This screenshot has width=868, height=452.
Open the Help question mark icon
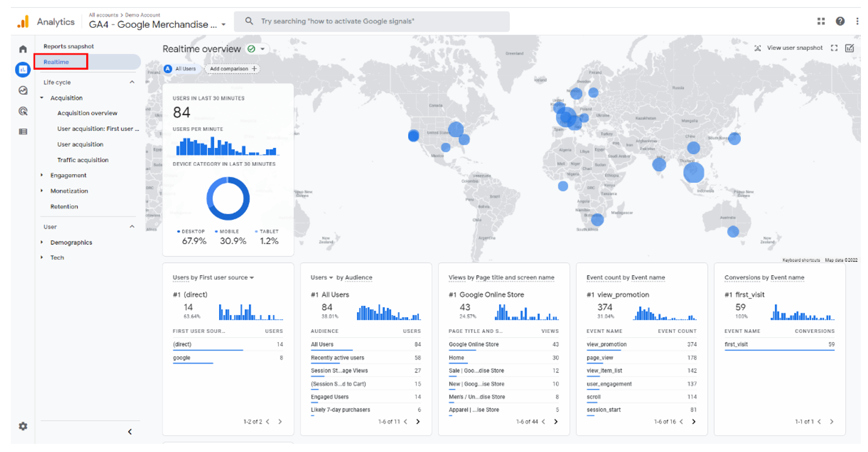pyautogui.click(x=840, y=21)
